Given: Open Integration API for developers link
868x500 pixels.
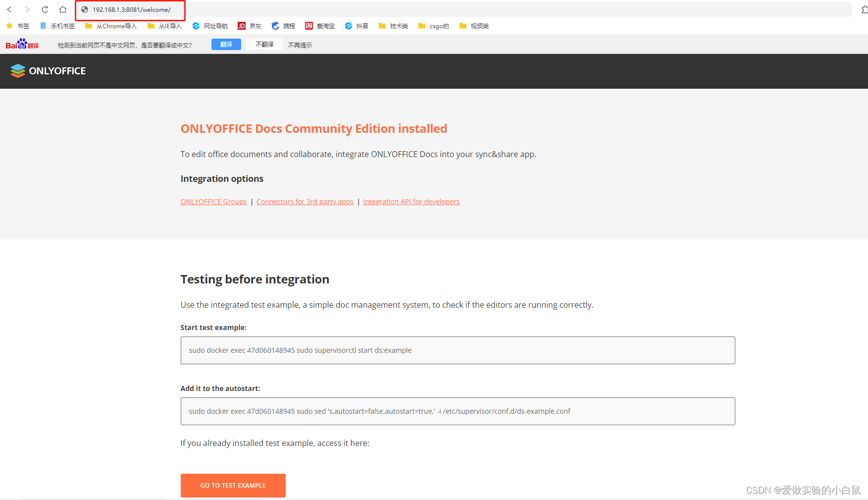Looking at the screenshot, I should click(x=411, y=202).
